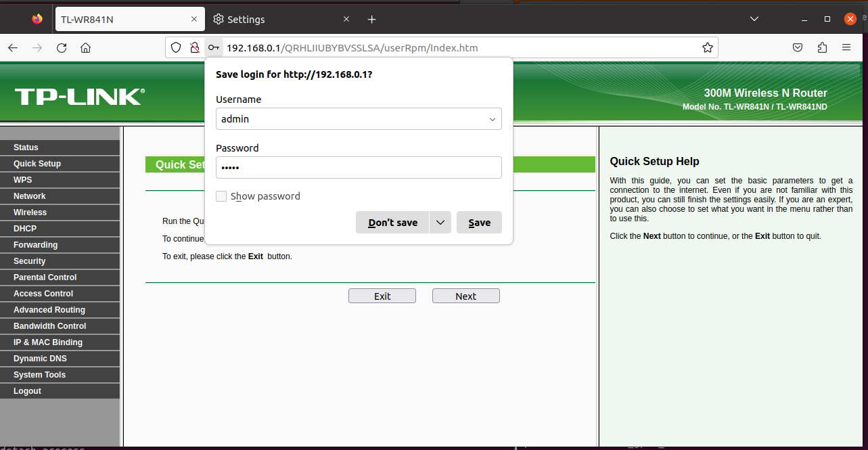Image resolution: width=868 pixels, height=450 pixels.
Task: Toggle password visibility for admin login
Action: (221, 196)
